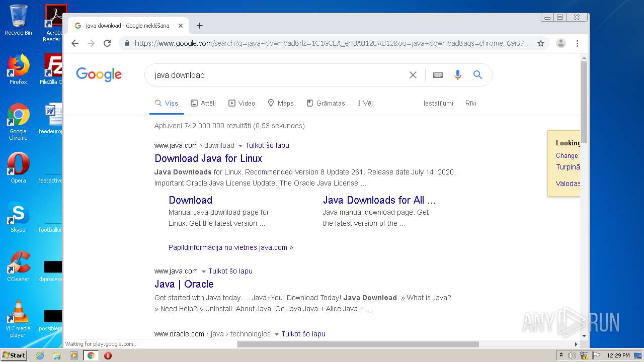Click the Google logo
Viewport: 644px width, 362px height.
click(x=99, y=75)
